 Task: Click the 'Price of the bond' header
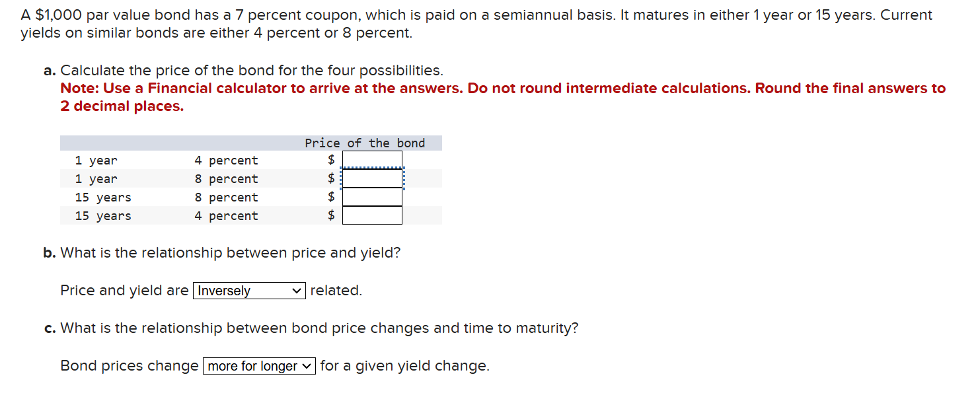(365, 142)
